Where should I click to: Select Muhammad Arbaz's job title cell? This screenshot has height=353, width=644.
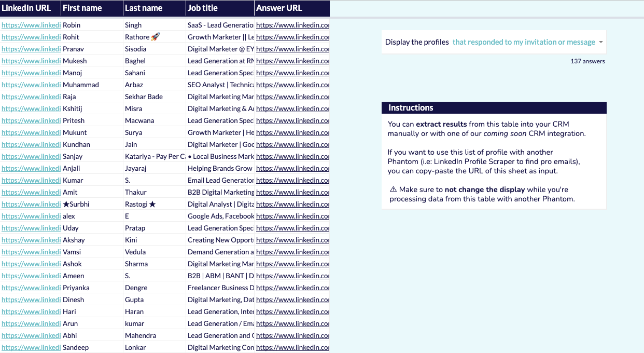220,85
